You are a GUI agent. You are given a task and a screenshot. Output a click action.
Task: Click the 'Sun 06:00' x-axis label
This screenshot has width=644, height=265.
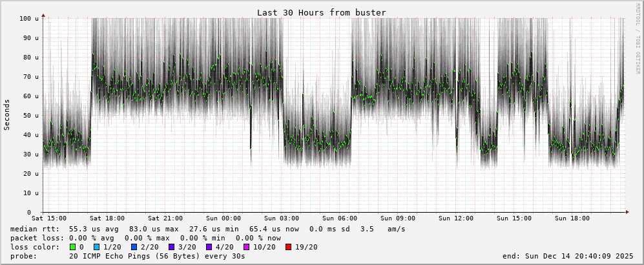coord(339,218)
